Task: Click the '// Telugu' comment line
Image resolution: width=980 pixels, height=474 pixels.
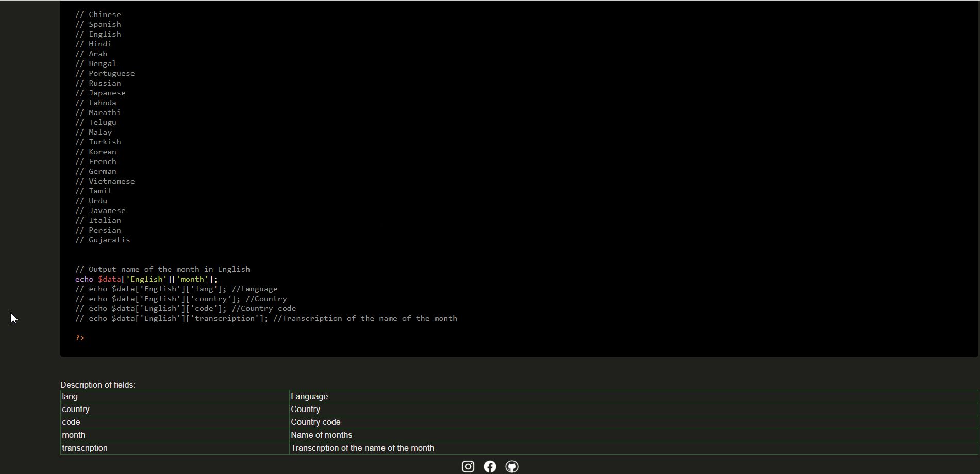Action: click(x=96, y=122)
